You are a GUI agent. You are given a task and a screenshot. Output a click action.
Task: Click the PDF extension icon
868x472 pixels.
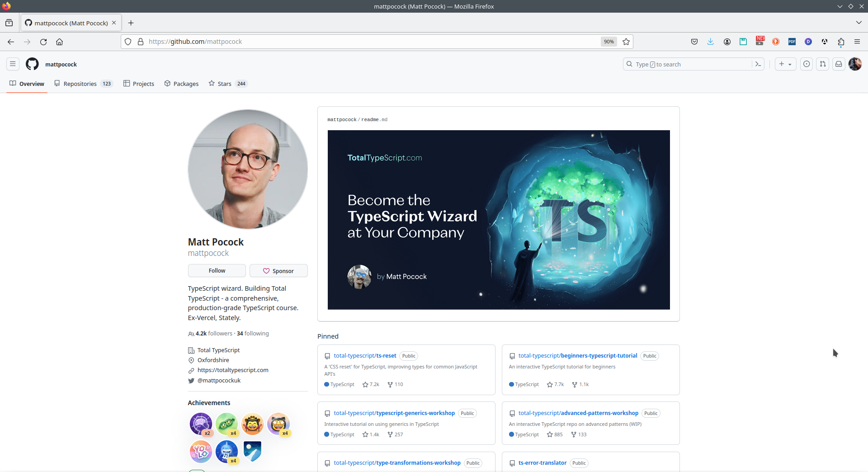[x=792, y=42]
